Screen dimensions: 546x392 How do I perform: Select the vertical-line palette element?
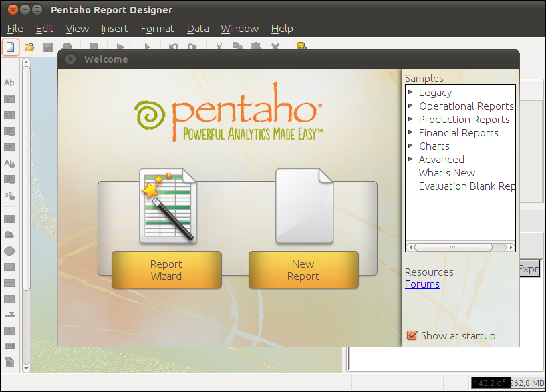[9, 299]
